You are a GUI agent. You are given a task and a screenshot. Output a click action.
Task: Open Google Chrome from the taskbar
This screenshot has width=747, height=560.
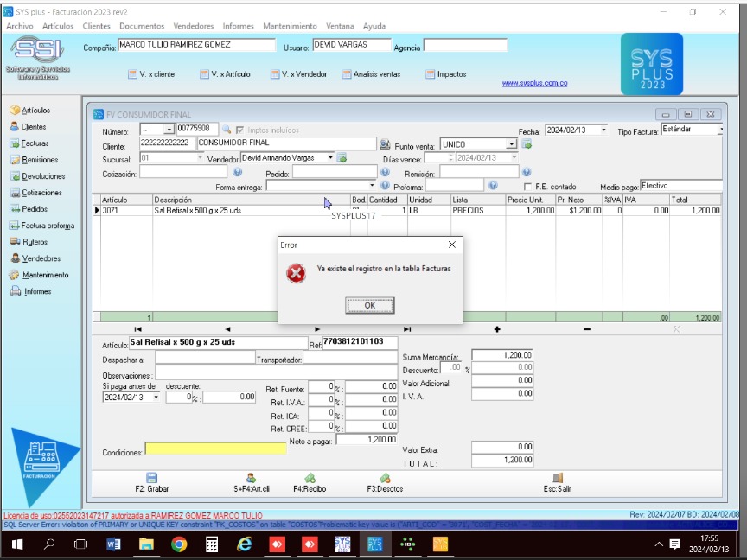[179, 544]
